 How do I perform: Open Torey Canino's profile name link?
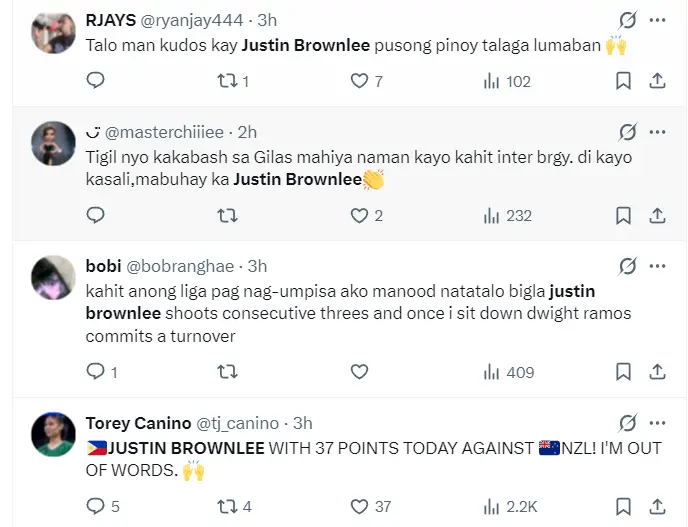(x=135, y=423)
